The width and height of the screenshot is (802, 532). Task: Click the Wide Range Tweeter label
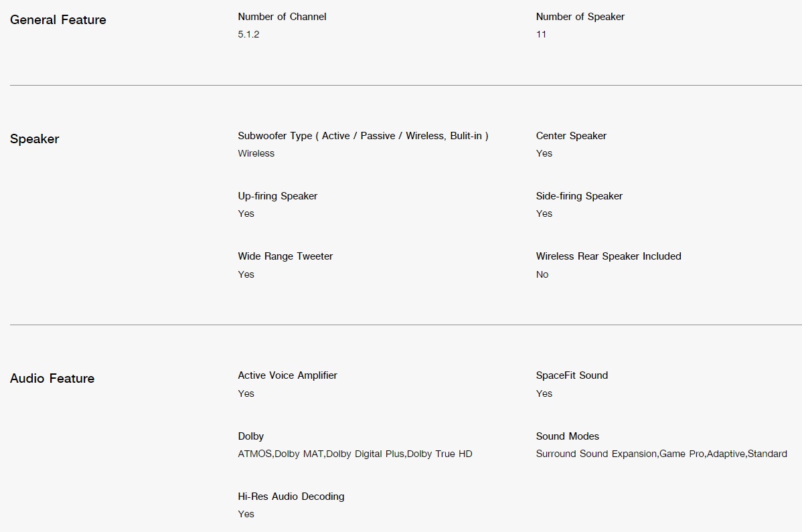tap(285, 256)
